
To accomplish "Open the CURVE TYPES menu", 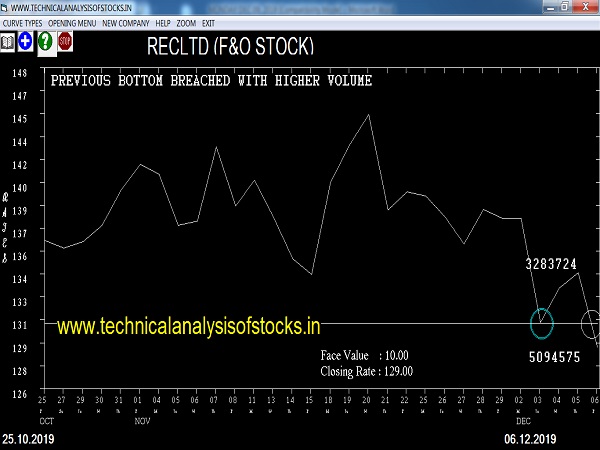I will click(x=23, y=21).
